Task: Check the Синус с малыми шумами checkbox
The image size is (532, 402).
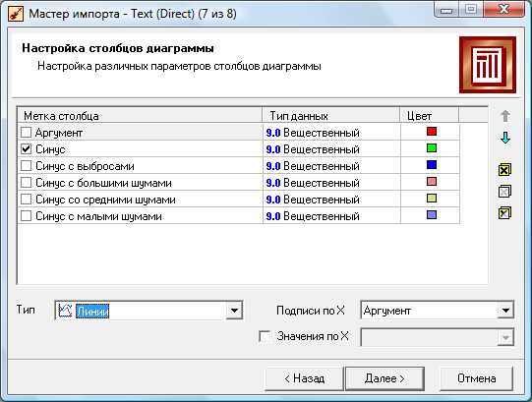Action: 27,216
